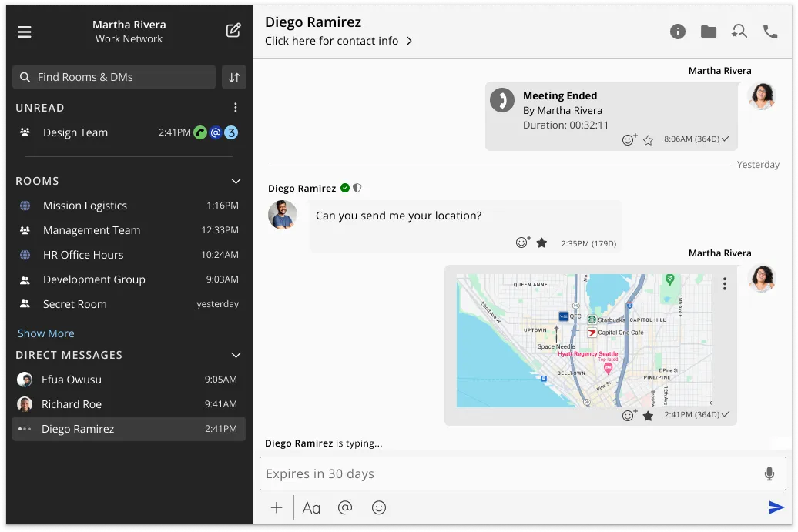Toggle the star on the location request message
The height and width of the screenshot is (532, 798).
[541, 243]
